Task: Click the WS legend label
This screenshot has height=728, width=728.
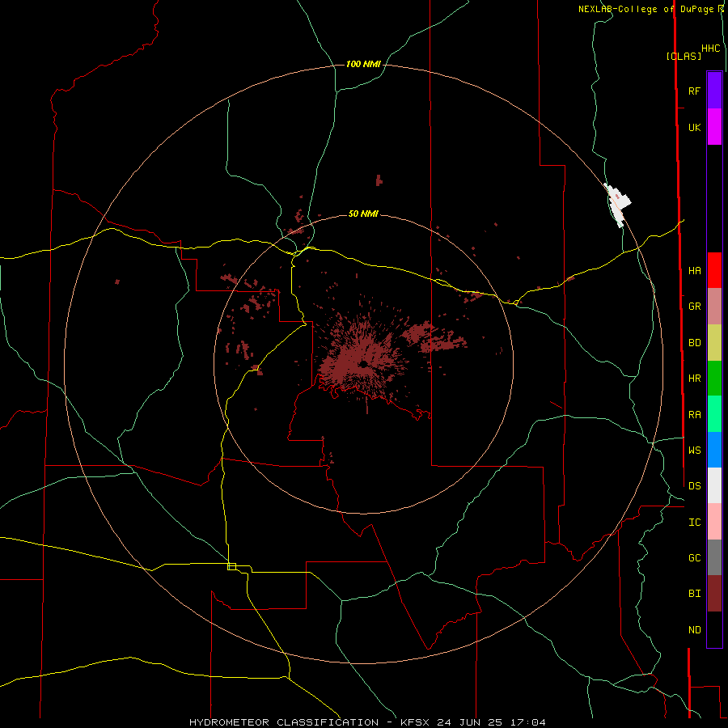Action: click(694, 450)
